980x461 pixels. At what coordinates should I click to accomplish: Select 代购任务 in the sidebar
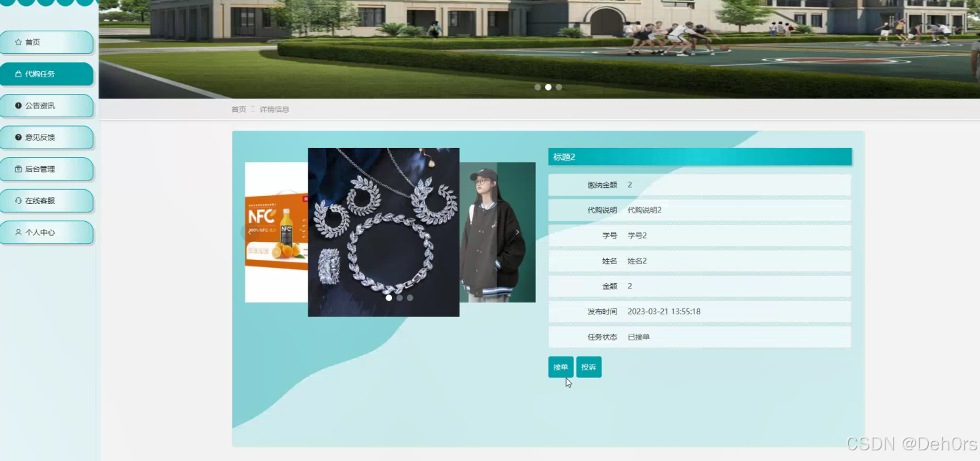click(x=47, y=74)
